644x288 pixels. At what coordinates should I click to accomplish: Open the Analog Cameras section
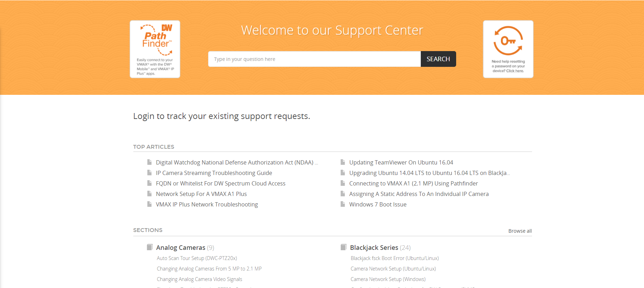tap(181, 247)
